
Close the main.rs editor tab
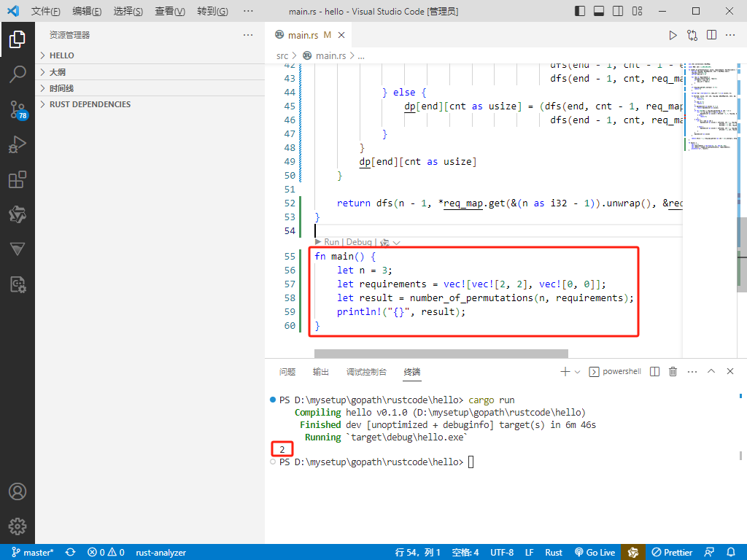341,35
